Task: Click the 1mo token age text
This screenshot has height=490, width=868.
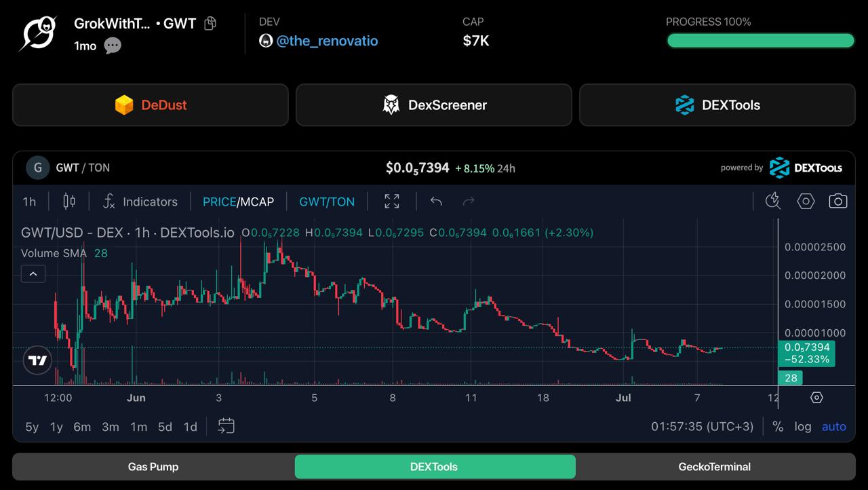Action: pyautogui.click(x=85, y=46)
